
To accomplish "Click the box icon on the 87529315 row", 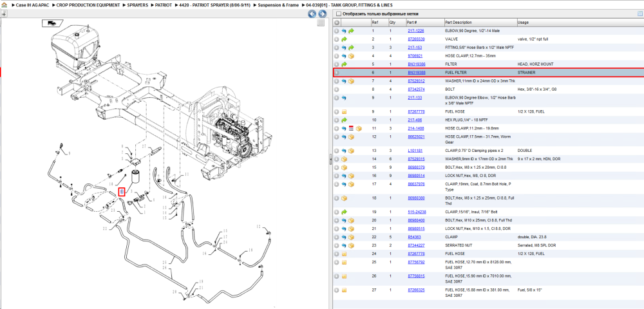I will [x=344, y=159].
